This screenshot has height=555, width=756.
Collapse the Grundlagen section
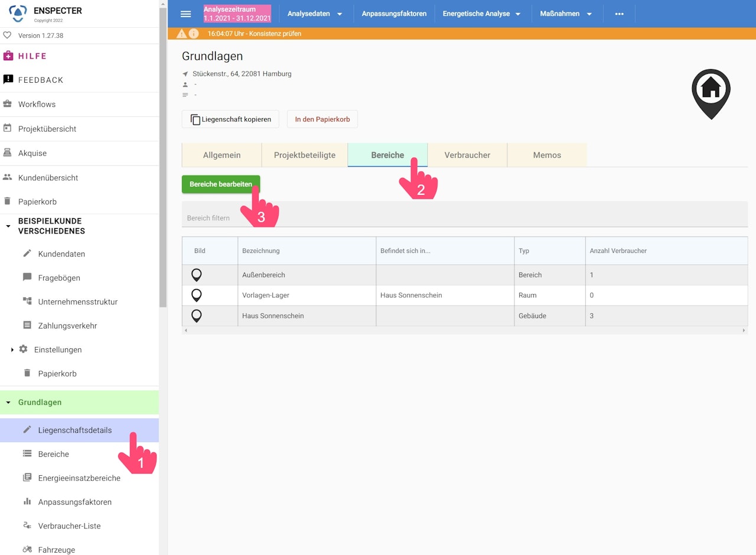8,403
